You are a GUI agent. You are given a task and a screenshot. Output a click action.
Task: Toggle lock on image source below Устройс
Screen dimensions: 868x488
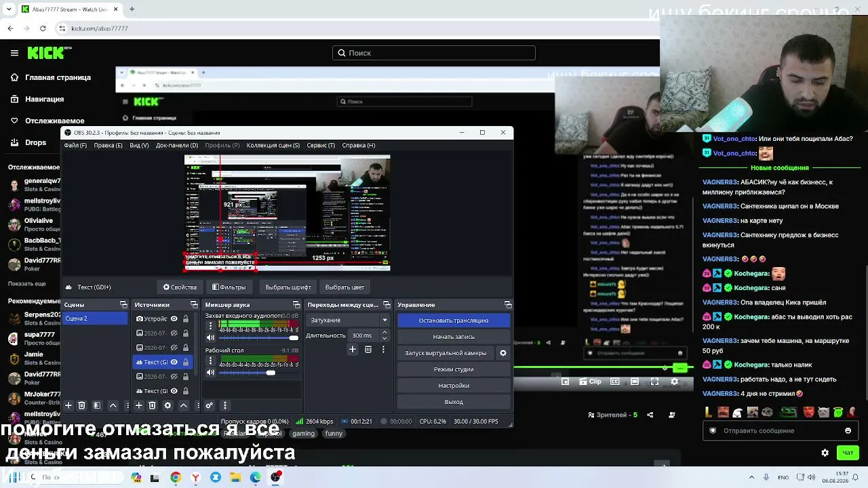coord(186,333)
